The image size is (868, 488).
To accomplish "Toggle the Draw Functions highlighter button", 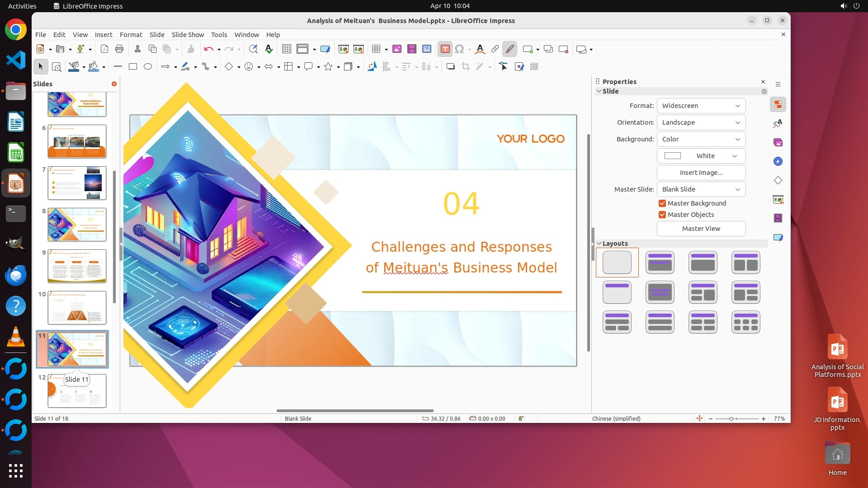I will pos(509,49).
